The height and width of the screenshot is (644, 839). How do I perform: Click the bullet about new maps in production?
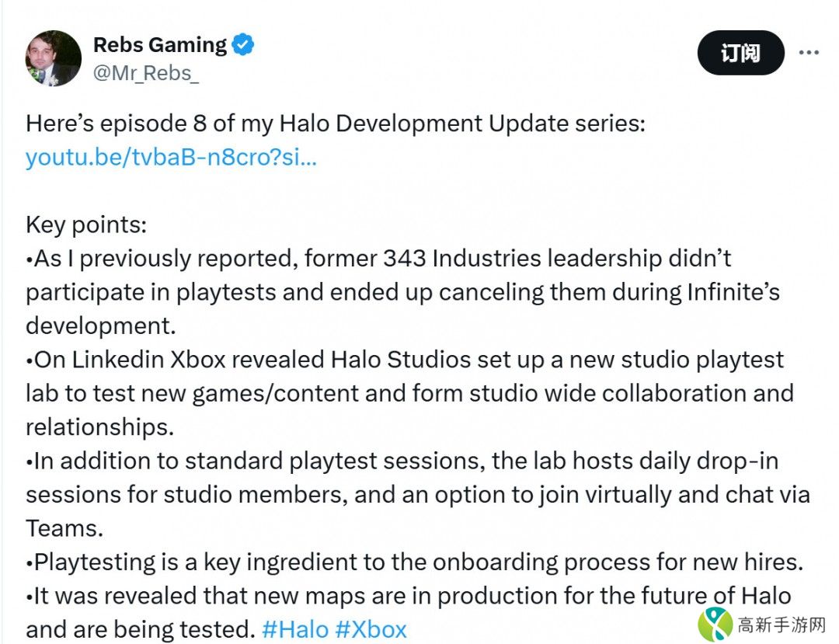tap(408, 597)
